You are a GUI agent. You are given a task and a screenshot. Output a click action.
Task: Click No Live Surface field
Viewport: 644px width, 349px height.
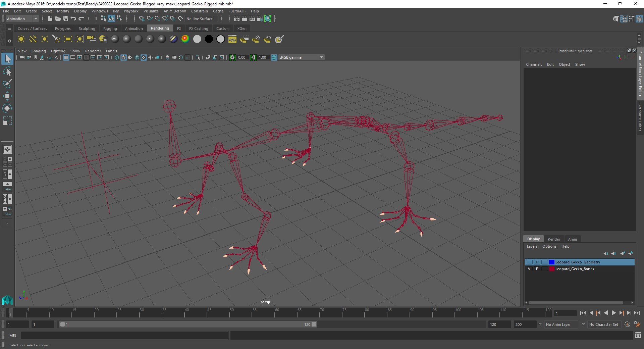(x=202, y=19)
